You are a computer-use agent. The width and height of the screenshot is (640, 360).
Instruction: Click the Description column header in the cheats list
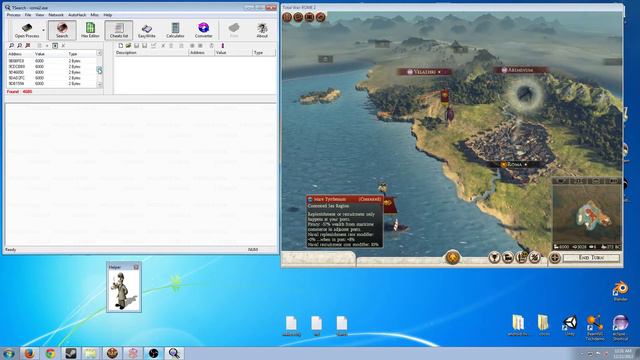pyautogui.click(x=151, y=53)
